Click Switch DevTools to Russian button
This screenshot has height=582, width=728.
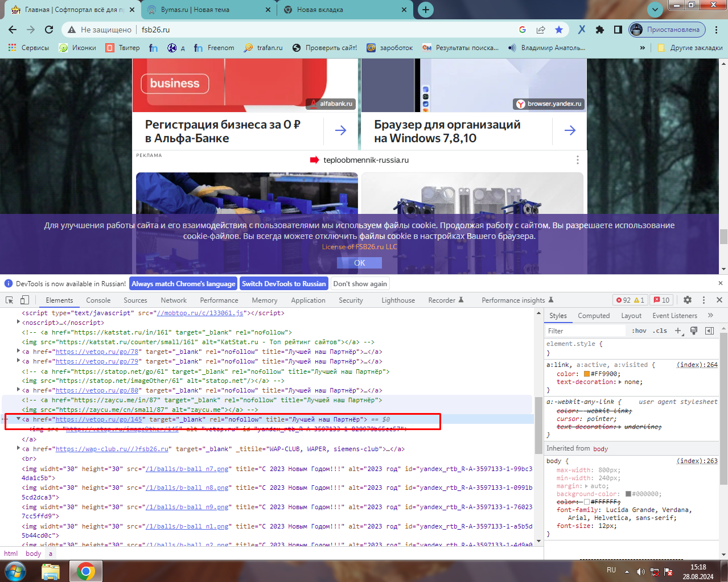pyautogui.click(x=283, y=284)
